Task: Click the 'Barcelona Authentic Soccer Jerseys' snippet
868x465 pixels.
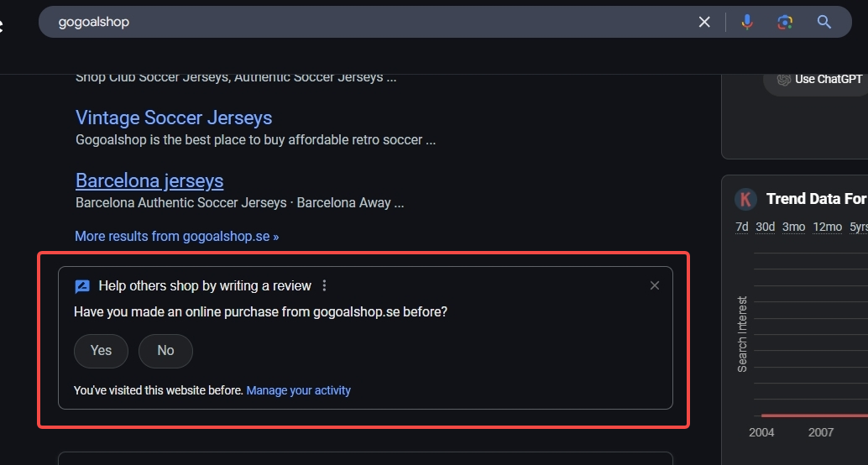Action: 240,202
